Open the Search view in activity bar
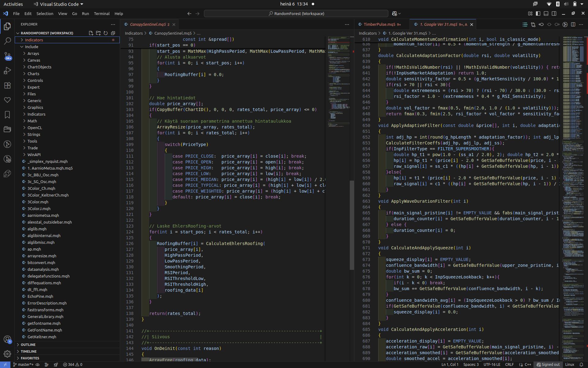 7,41
